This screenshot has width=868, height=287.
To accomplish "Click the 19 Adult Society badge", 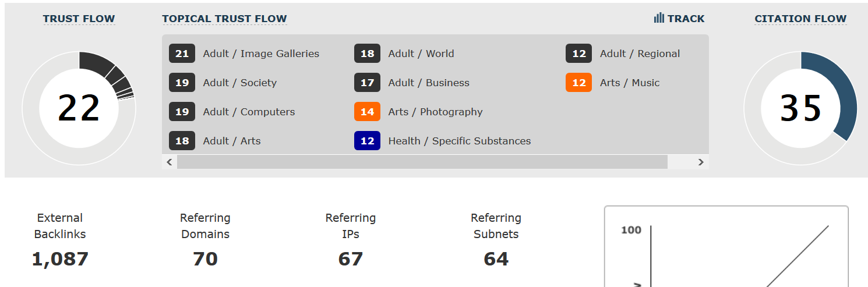I will [182, 83].
